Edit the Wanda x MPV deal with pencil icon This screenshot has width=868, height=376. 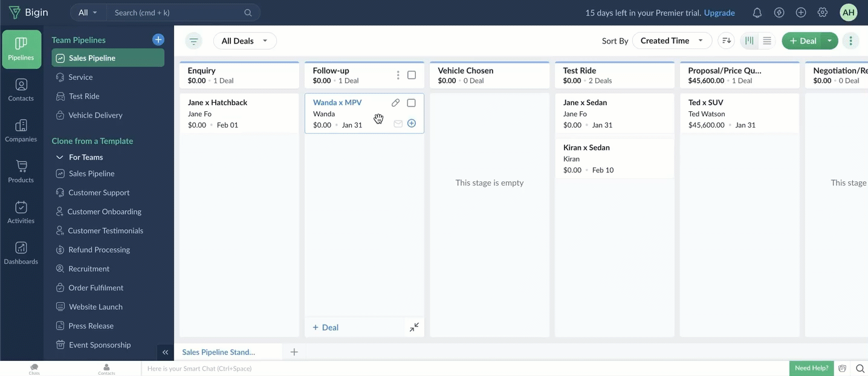click(x=395, y=103)
